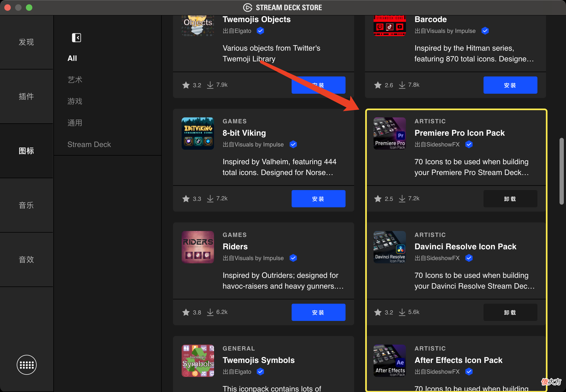This screenshot has width=566, height=392.
Task: Install the Twemojis Objects icon pack
Action: tap(318, 85)
